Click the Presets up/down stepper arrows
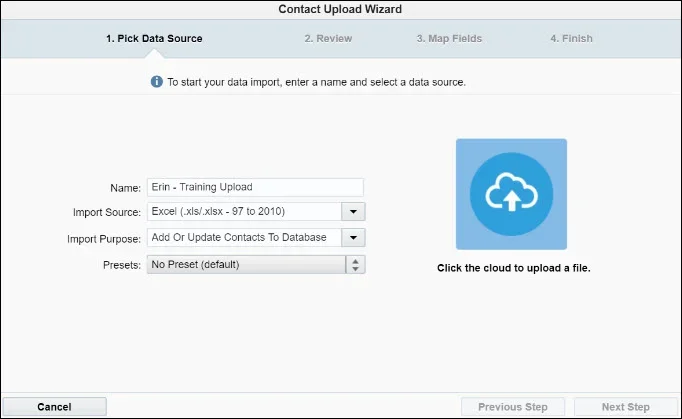The height and width of the screenshot is (419, 682). (x=355, y=264)
